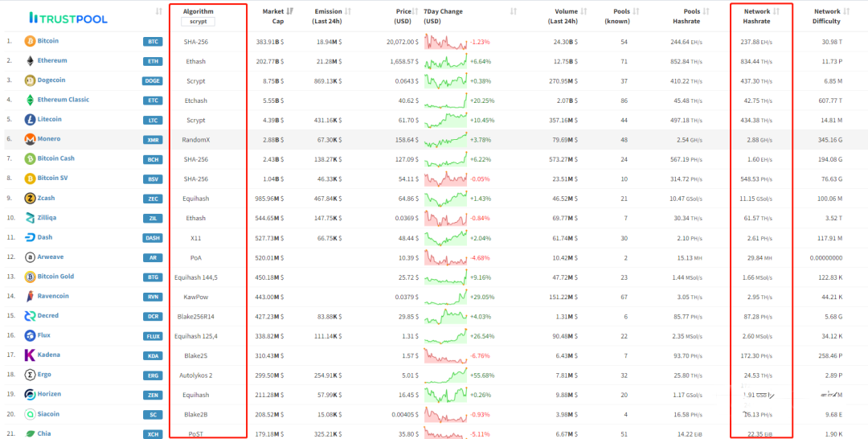Click the Horizen coin icon
868x439 pixels.
pos(30,395)
